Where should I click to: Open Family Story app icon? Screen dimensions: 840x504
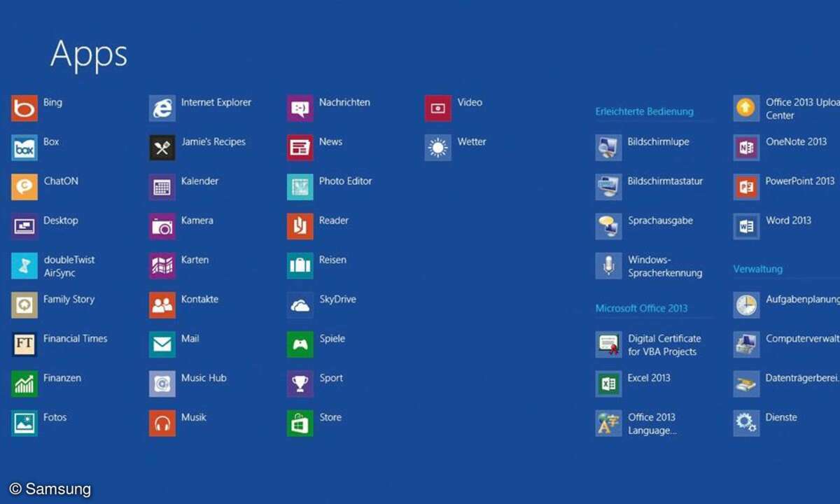click(x=24, y=305)
